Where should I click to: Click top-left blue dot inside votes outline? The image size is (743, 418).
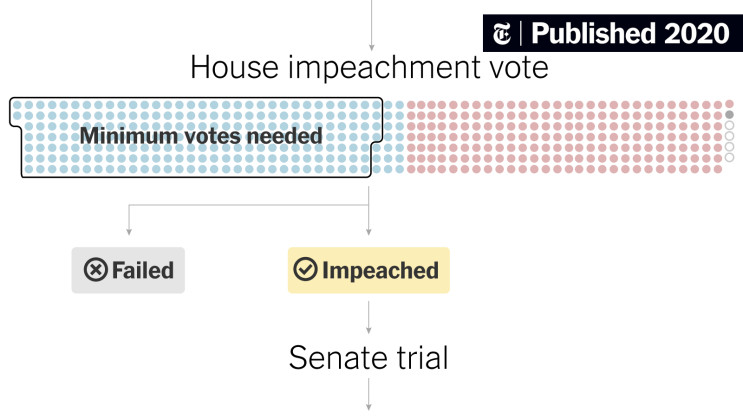pyautogui.click(x=18, y=105)
